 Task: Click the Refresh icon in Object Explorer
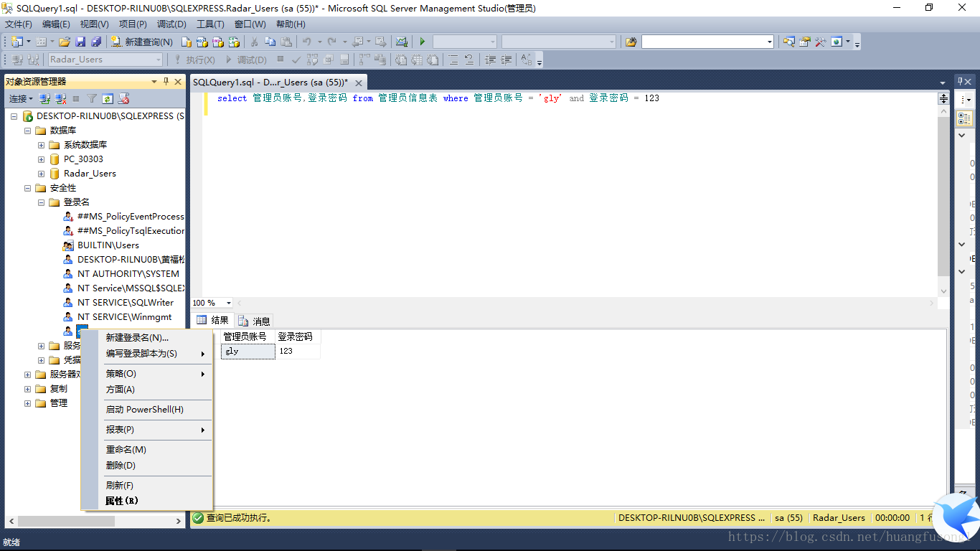[x=108, y=98]
